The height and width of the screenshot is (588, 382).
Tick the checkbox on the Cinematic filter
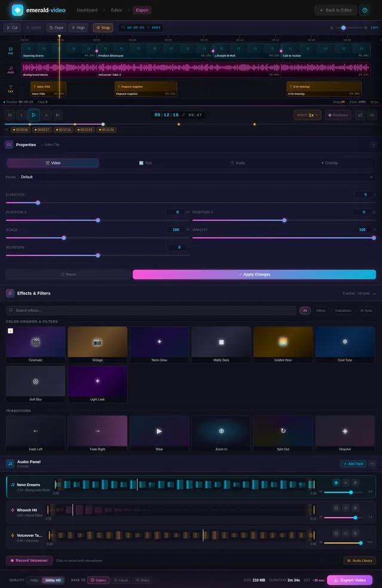[x=11, y=331]
